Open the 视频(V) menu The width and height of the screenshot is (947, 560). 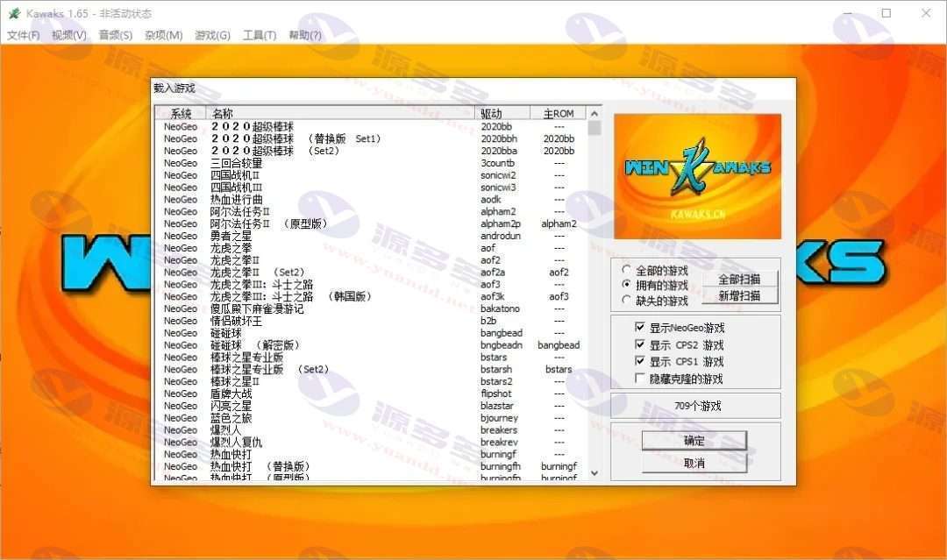pos(69,35)
